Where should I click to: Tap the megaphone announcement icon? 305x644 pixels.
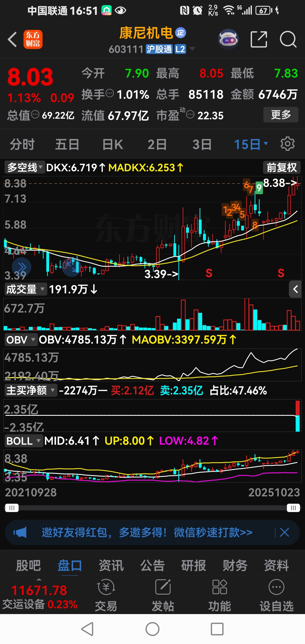[20, 532]
